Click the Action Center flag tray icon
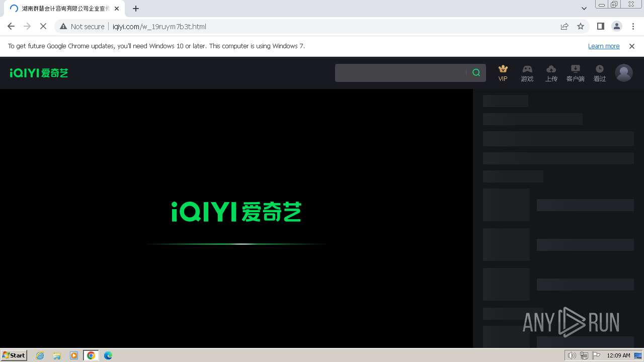Viewport: 644px width, 362px height. click(x=596, y=355)
